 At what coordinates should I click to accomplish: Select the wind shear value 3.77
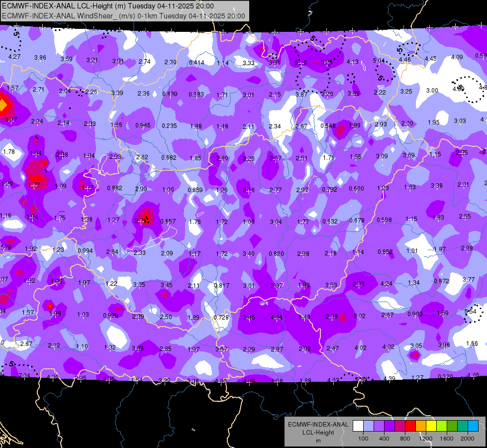[469, 280]
